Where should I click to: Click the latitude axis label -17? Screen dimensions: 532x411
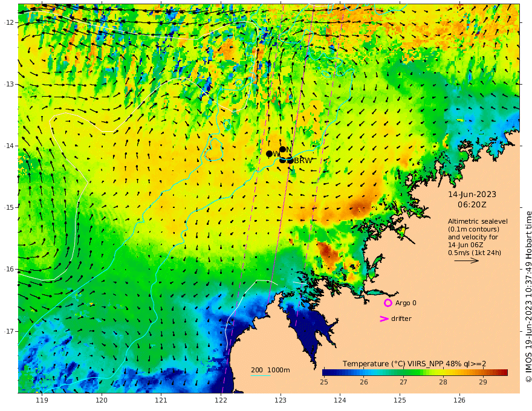[8, 331]
